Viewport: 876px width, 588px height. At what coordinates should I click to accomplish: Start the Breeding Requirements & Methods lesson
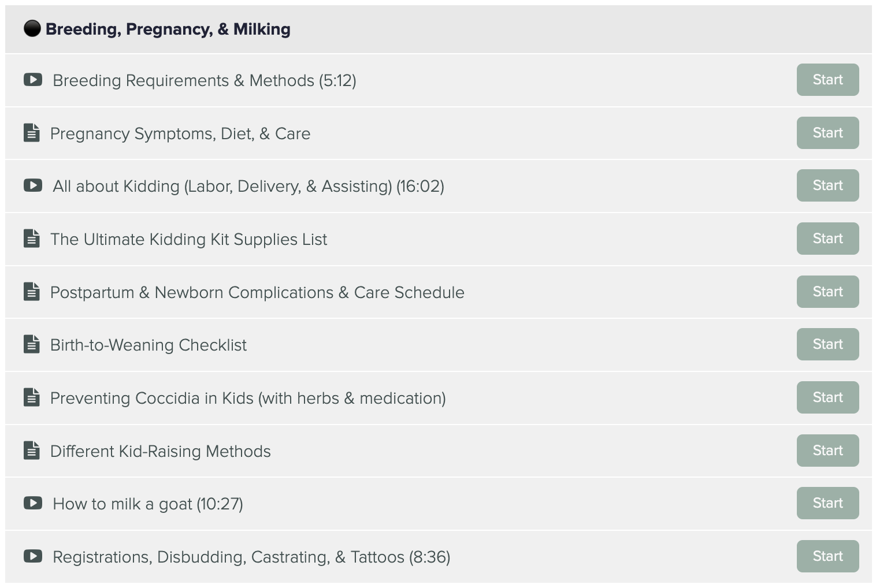(x=827, y=80)
